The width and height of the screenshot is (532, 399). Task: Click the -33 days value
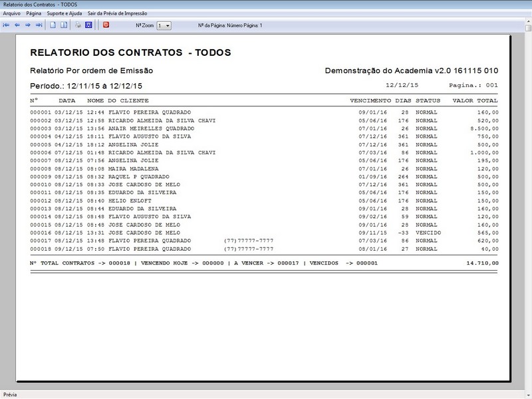click(403, 233)
